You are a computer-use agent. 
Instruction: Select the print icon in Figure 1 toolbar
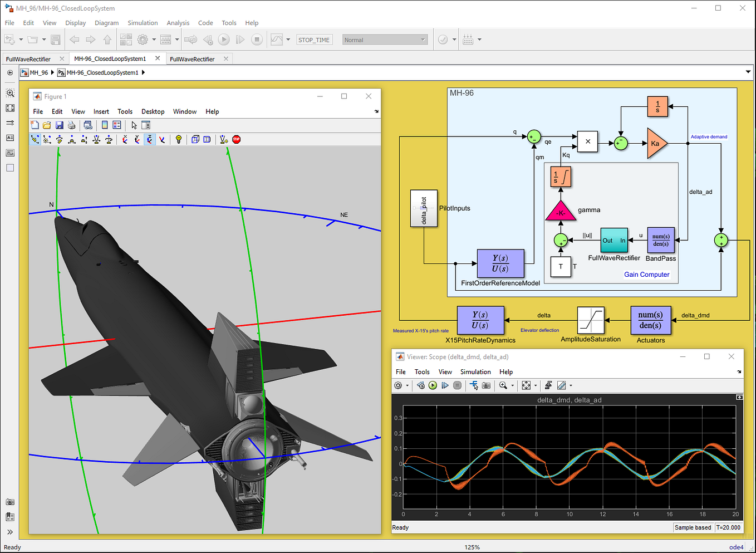coord(71,125)
